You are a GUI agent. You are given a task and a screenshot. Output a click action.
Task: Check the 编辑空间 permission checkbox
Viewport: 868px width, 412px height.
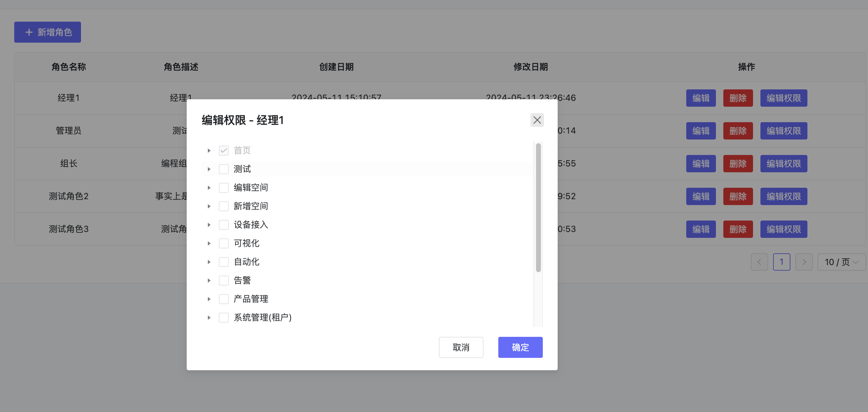pos(223,187)
